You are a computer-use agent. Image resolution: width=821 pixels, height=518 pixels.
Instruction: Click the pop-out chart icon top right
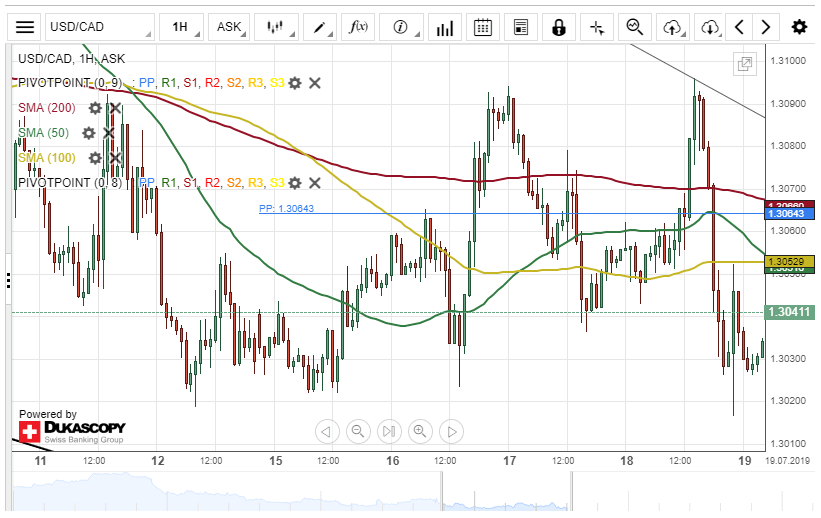(x=744, y=64)
